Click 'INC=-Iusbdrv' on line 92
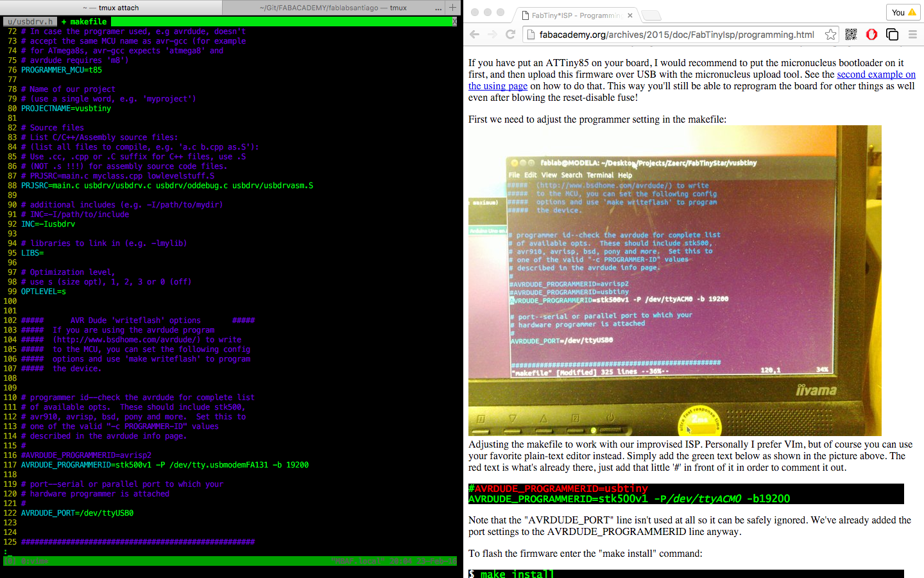 click(48, 224)
